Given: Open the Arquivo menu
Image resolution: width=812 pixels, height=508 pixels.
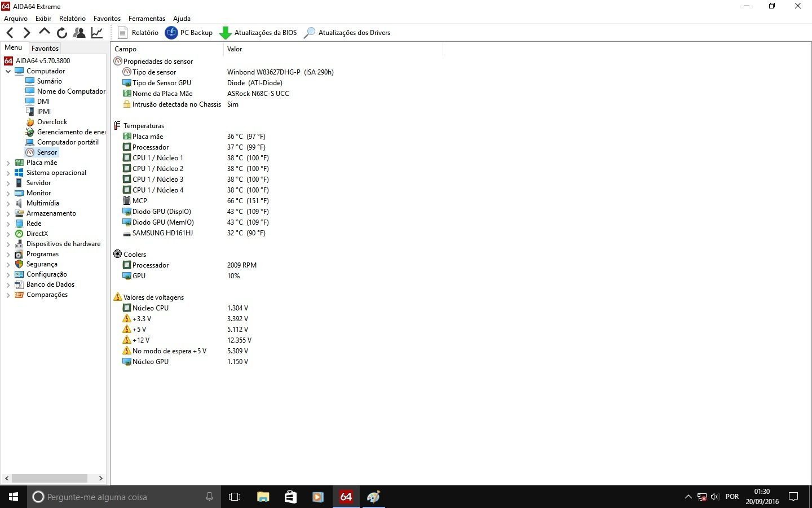Looking at the screenshot, I should (x=16, y=19).
